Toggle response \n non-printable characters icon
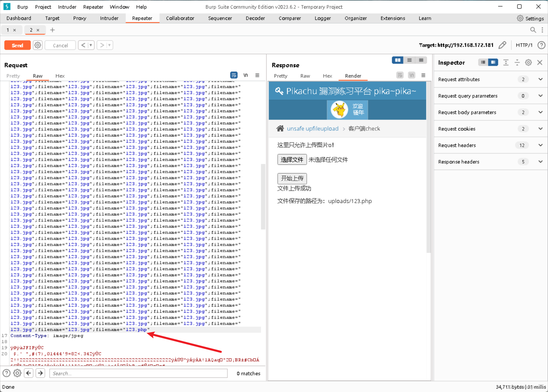This screenshot has height=392, width=548. (x=412, y=75)
